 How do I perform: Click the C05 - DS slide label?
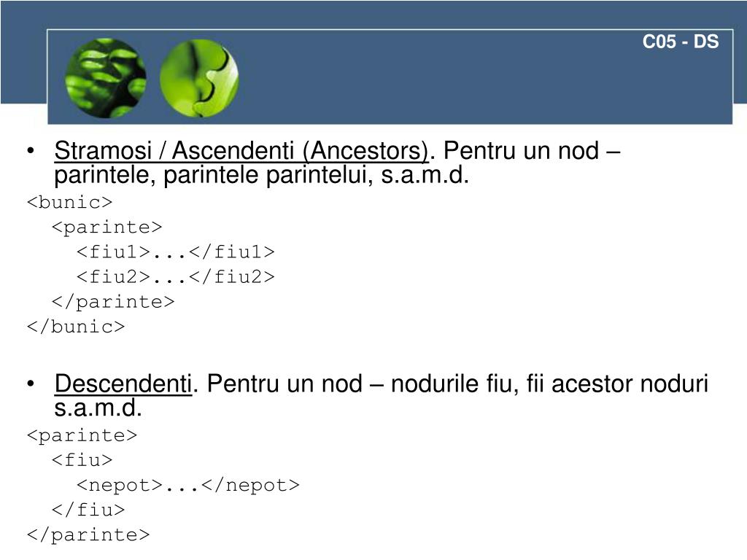[x=681, y=42]
